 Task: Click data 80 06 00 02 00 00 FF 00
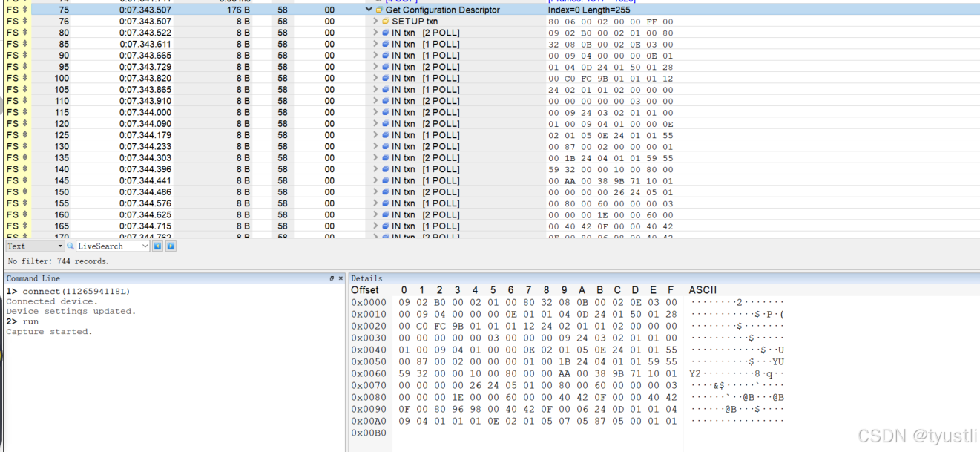tap(611, 22)
